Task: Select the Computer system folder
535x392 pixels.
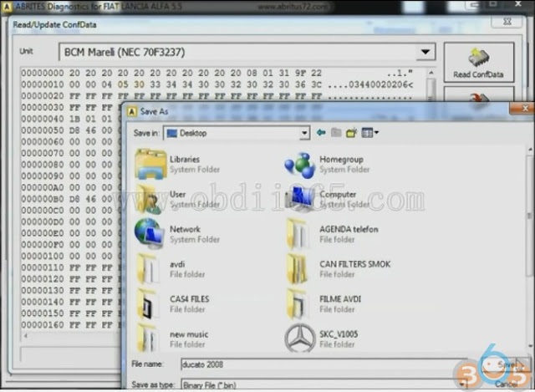Action: 328,199
